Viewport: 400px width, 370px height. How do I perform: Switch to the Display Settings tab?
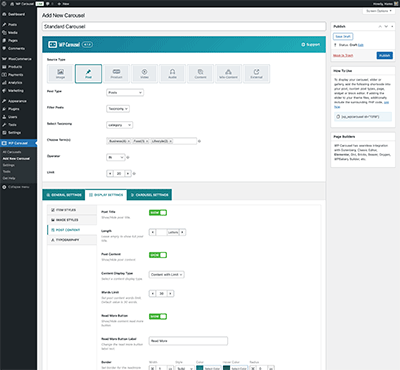[x=106, y=195]
